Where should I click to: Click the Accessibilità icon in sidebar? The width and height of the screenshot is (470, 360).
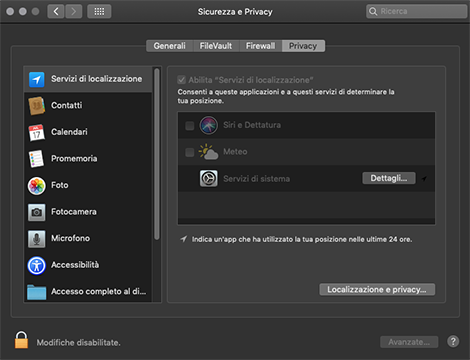coord(37,265)
